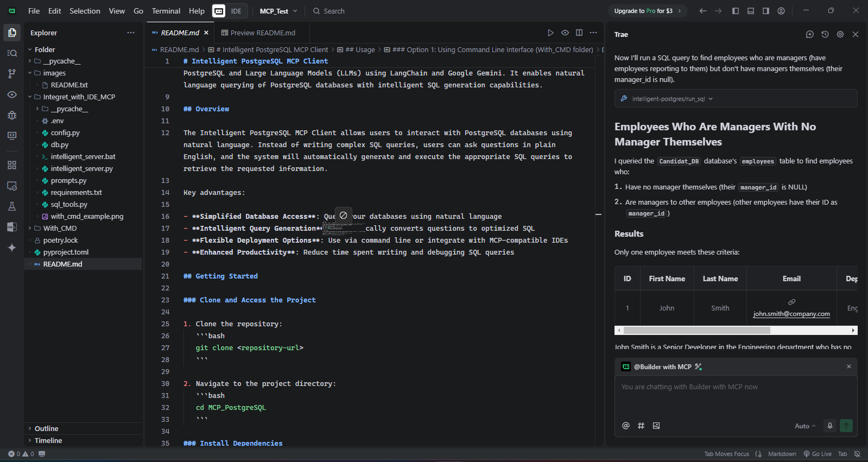Open with_cmd_example.png image file

pyautogui.click(x=87, y=216)
